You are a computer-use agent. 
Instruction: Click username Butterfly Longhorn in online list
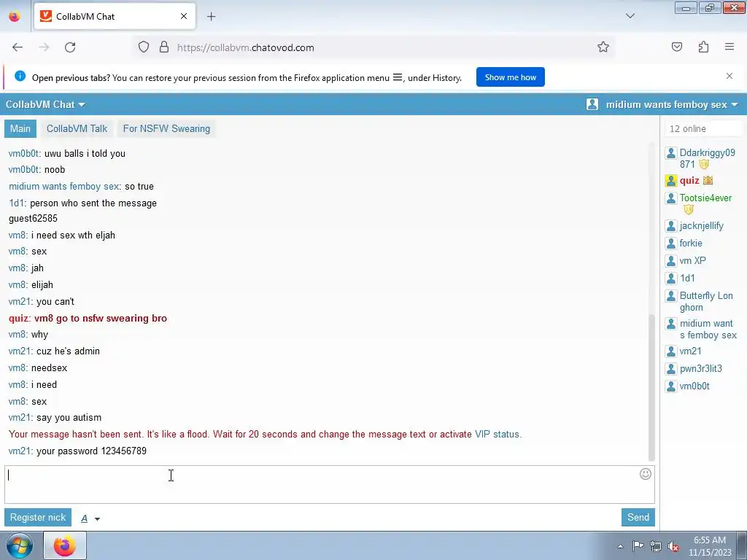click(x=706, y=301)
